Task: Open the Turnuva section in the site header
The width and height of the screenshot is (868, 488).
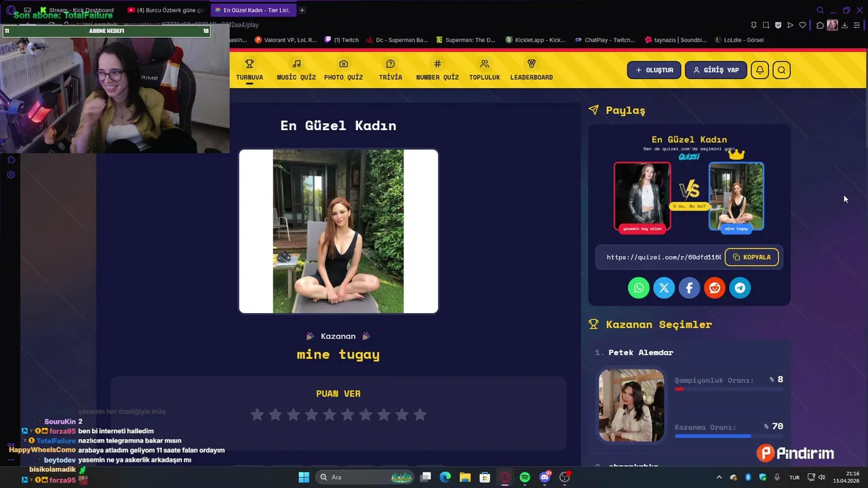Action: point(250,70)
